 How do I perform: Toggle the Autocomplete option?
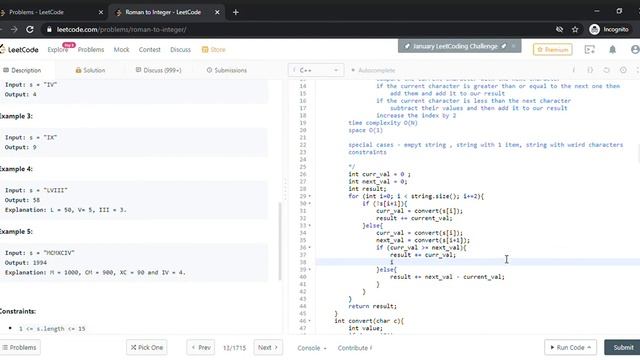pyautogui.click(x=373, y=70)
